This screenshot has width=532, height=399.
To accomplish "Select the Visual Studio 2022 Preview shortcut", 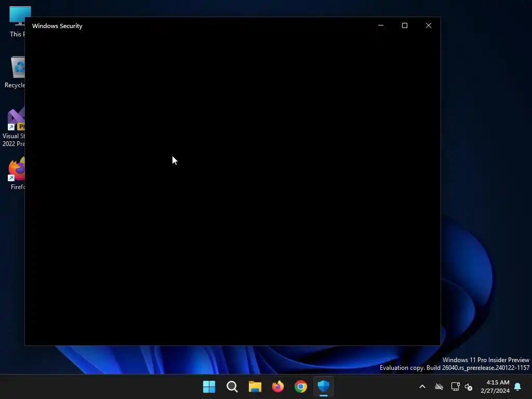I will pos(14,127).
